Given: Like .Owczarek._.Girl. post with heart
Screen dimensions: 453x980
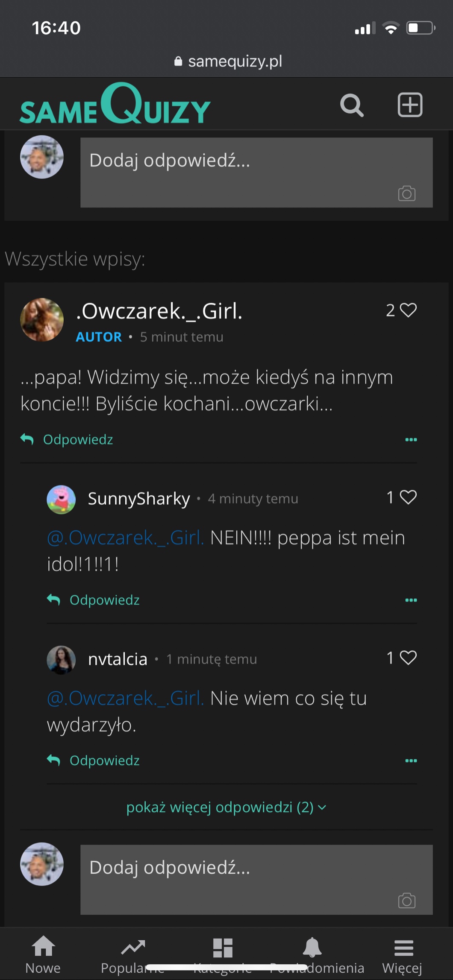Looking at the screenshot, I should (x=408, y=310).
